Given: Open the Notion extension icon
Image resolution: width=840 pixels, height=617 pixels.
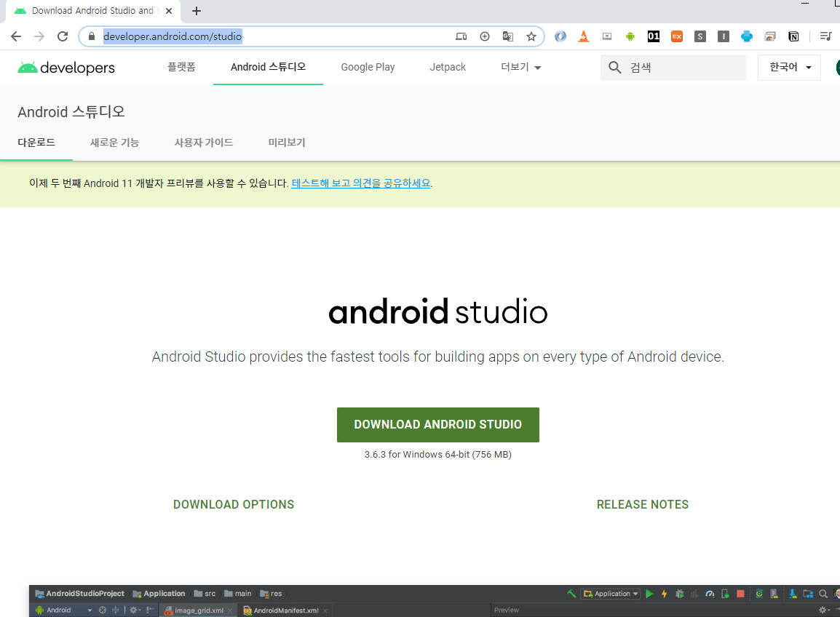Looking at the screenshot, I should 793,36.
